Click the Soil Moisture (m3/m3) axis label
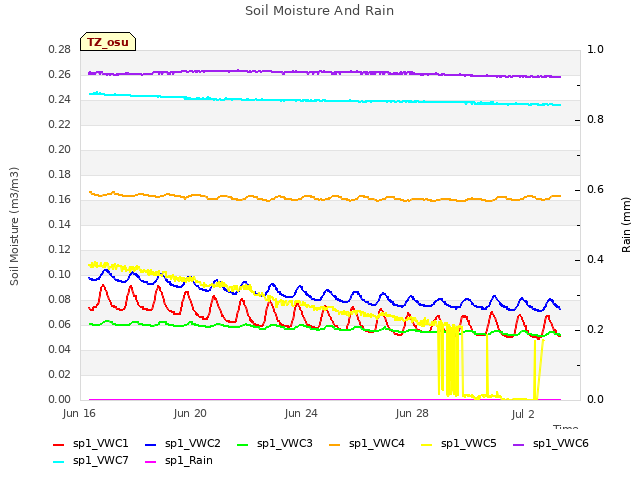Screen dimensions: 640x480 14,226
